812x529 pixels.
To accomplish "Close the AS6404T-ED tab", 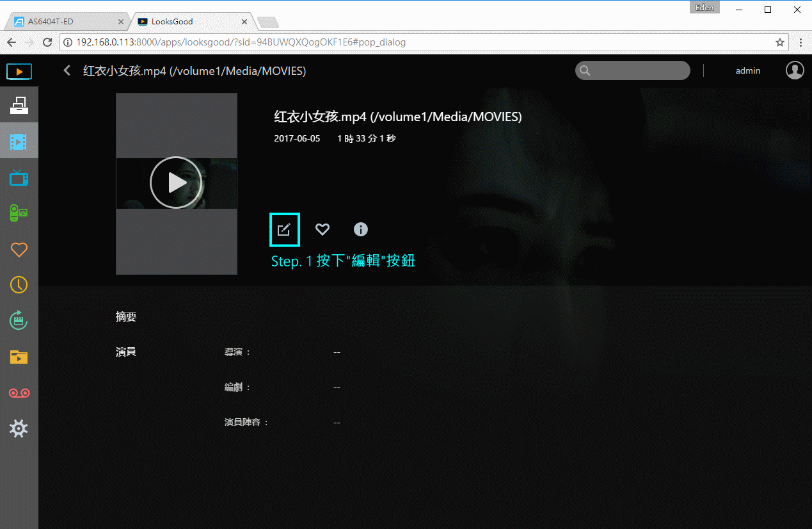I will 121,21.
